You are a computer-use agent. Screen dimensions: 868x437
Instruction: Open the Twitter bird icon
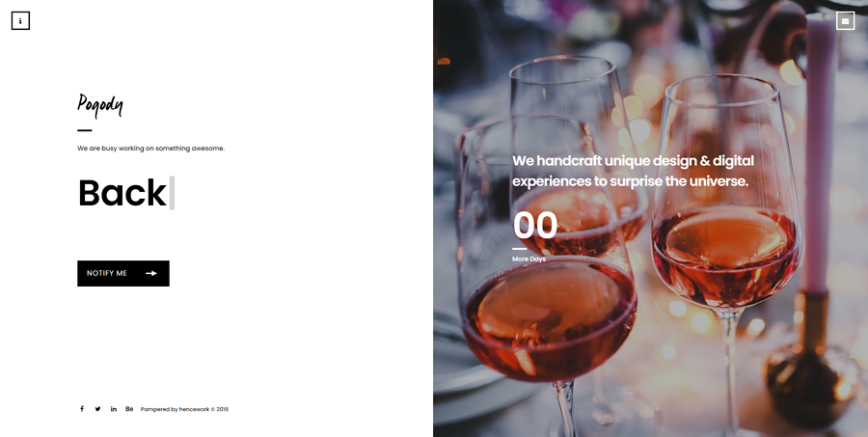pyautogui.click(x=97, y=409)
